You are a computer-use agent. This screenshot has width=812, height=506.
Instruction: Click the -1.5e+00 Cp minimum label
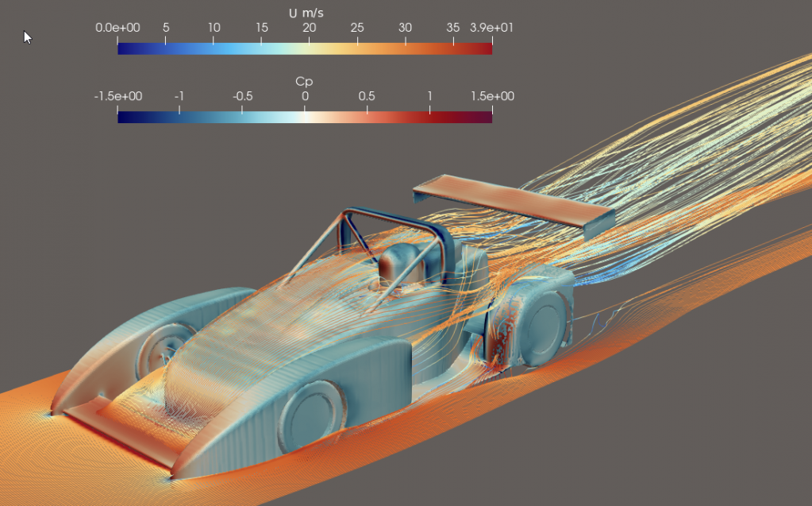(118, 96)
